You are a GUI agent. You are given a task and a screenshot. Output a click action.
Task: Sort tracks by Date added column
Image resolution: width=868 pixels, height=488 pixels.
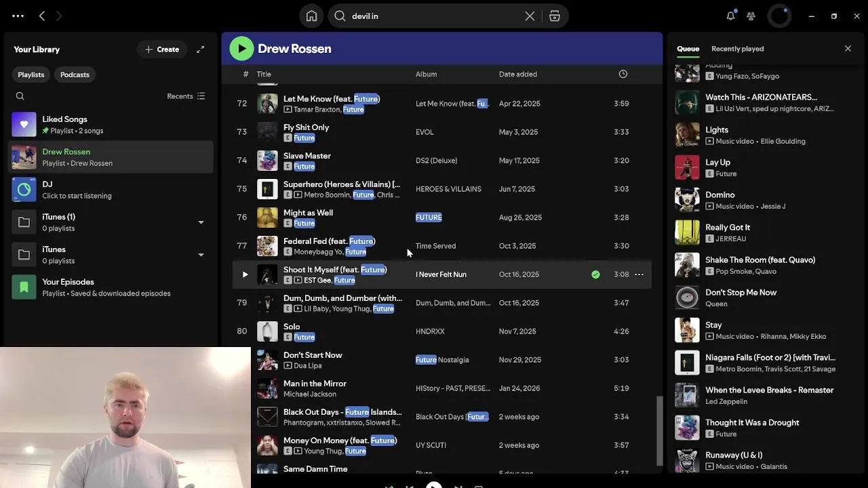pos(518,74)
